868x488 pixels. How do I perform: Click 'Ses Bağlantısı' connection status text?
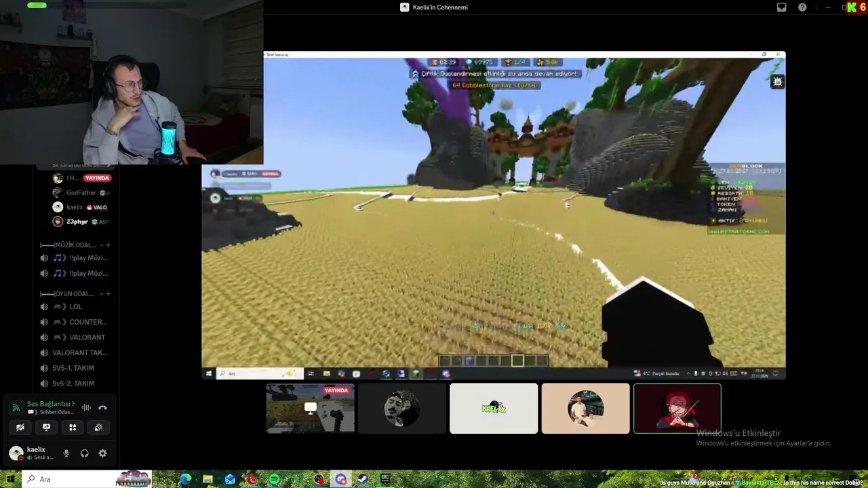tap(51, 404)
